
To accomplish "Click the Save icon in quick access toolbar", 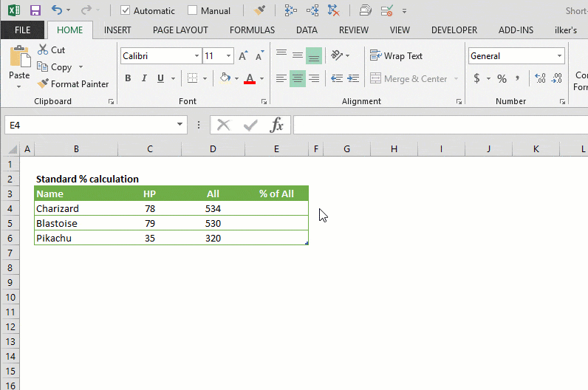I will (35, 10).
